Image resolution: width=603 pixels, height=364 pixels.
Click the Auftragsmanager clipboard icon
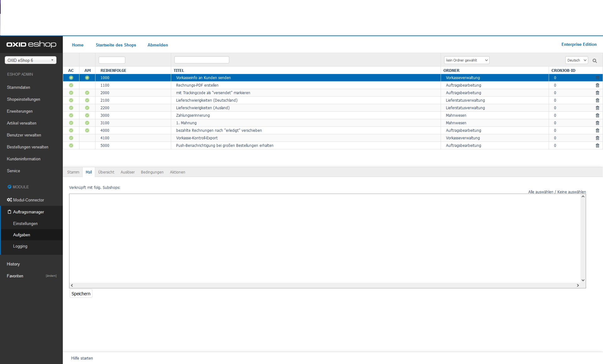point(9,212)
